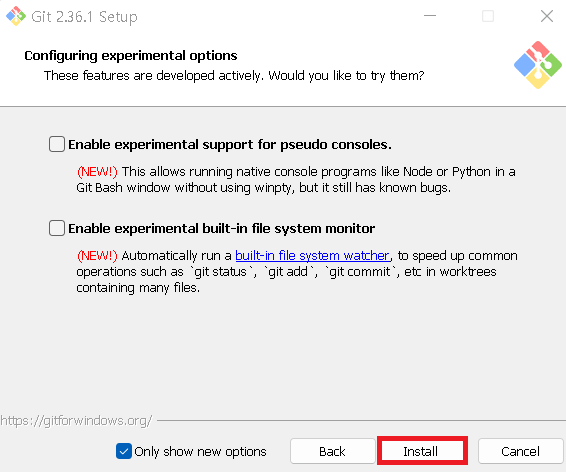This screenshot has height=472, width=566.
Task: Cancel the Git setup
Action: 521,451
